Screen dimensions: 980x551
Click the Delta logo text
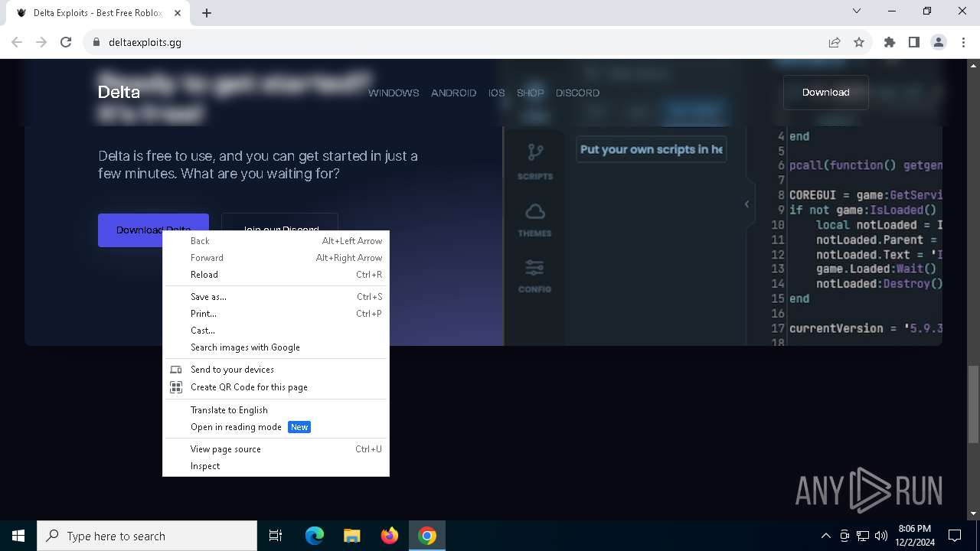tap(119, 93)
